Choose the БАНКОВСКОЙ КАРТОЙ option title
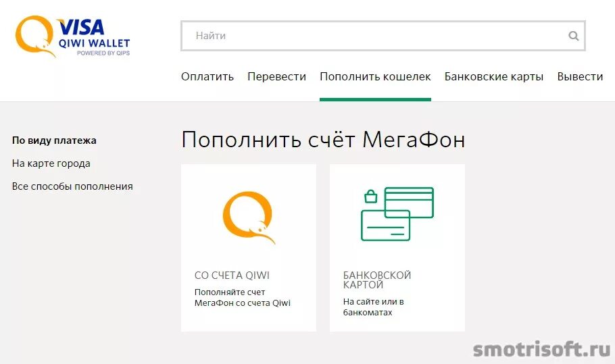 coord(377,280)
